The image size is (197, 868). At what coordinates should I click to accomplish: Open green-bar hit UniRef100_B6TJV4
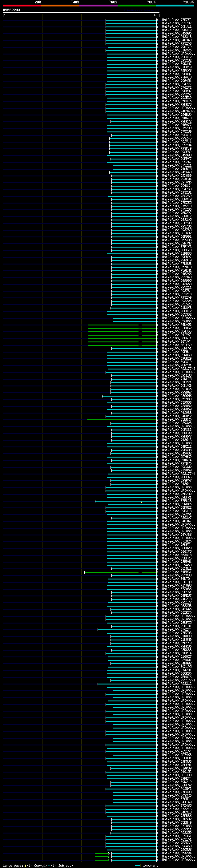click(176, 342)
